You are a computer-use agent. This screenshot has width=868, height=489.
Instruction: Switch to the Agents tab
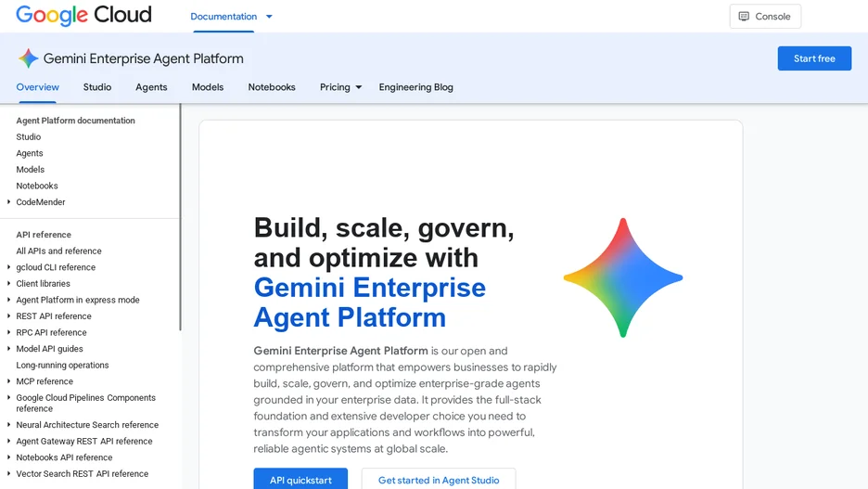[x=151, y=87]
